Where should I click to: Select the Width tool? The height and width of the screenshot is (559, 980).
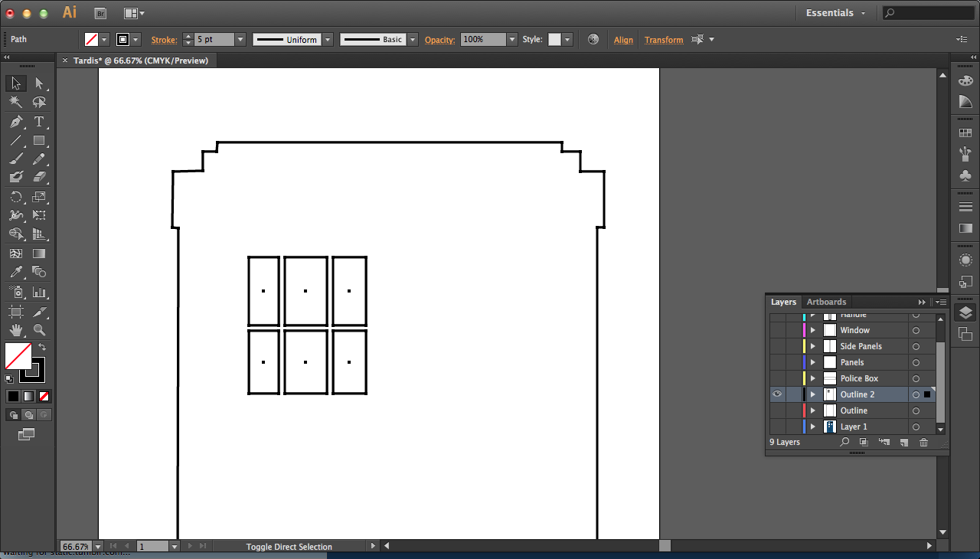click(16, 215)
